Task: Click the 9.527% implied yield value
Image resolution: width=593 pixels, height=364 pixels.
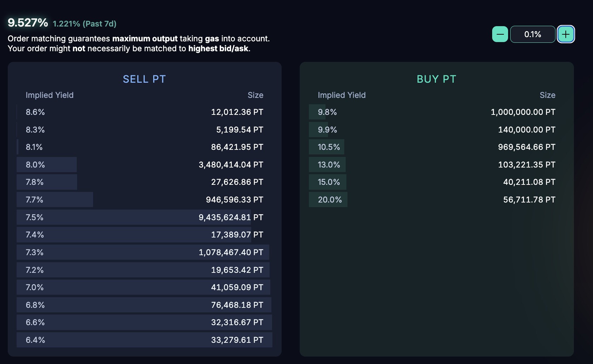Action: pyautogui.click(x=28, y=23)
